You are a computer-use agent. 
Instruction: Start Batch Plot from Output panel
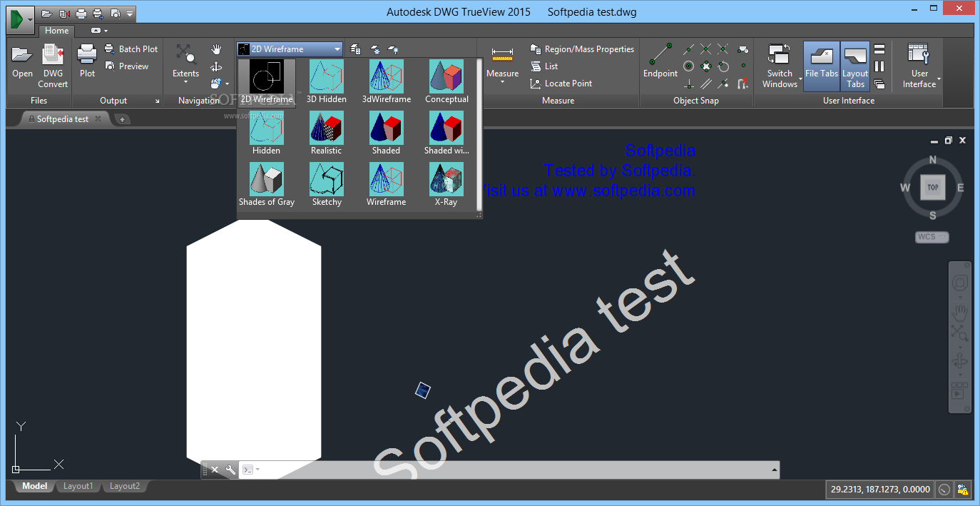[131, 49]
